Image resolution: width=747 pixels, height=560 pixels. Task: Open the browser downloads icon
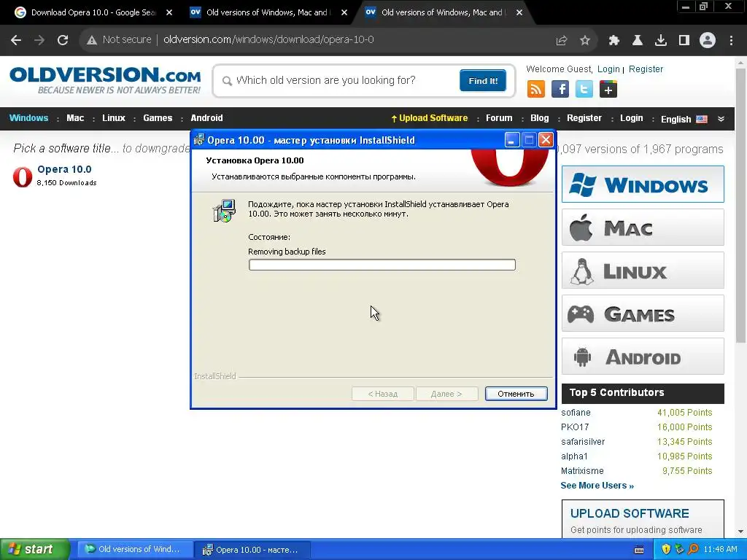coord(661,41)
